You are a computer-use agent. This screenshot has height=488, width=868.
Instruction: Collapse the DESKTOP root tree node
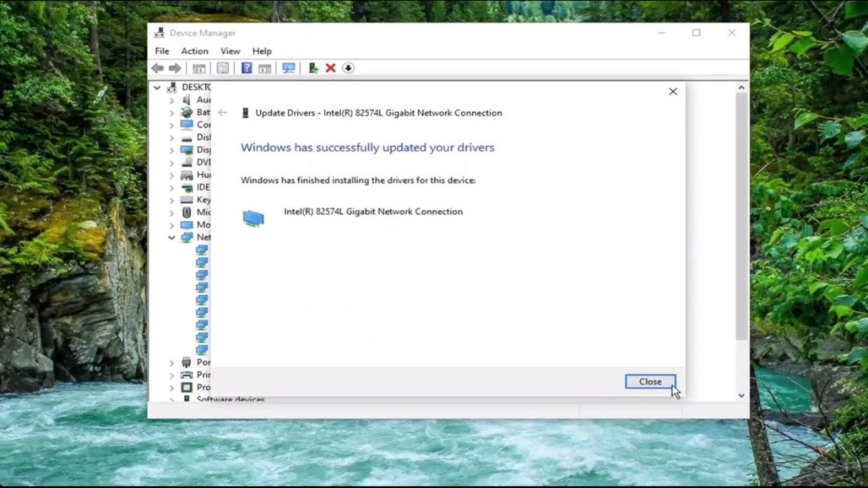coord(157,87)
